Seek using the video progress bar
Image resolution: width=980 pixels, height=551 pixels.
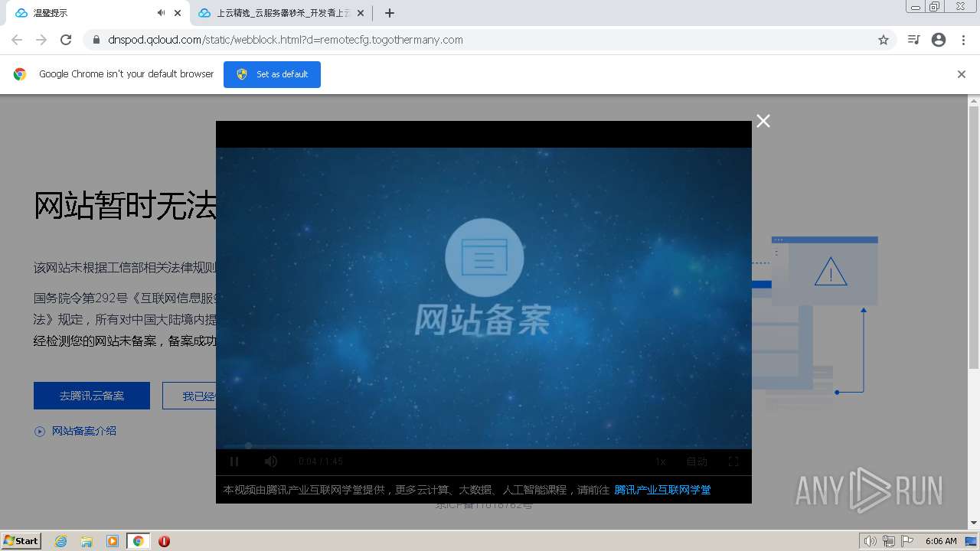point(483,446)
